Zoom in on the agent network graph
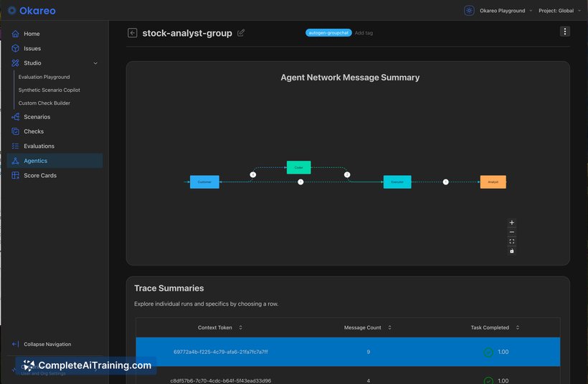Screen dimensions: 588x384 coord(511,223)
